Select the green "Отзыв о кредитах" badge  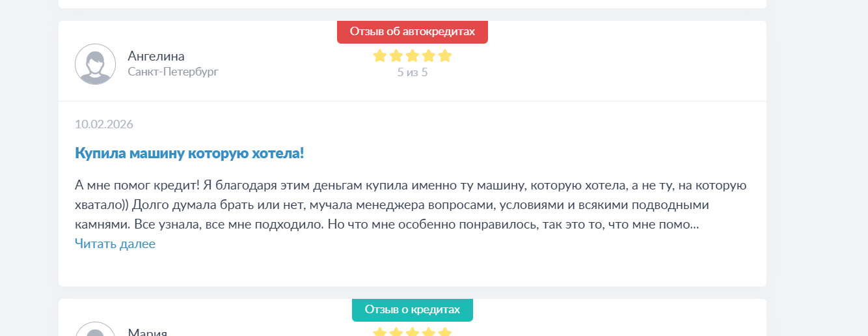tap(413, 309)
